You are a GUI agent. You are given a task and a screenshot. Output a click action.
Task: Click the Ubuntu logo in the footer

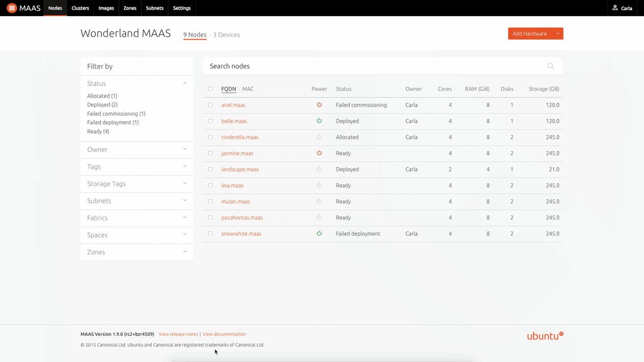(544, 335)
